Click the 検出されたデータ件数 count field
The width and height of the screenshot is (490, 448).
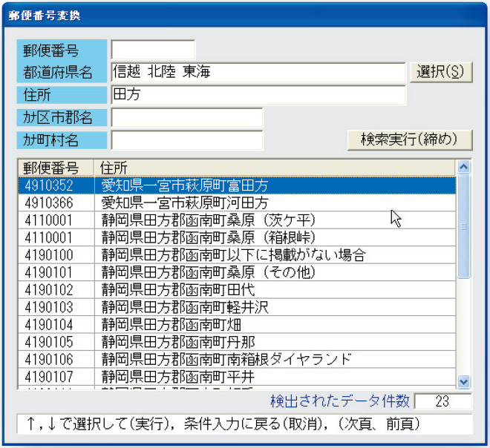pos(442,401)
